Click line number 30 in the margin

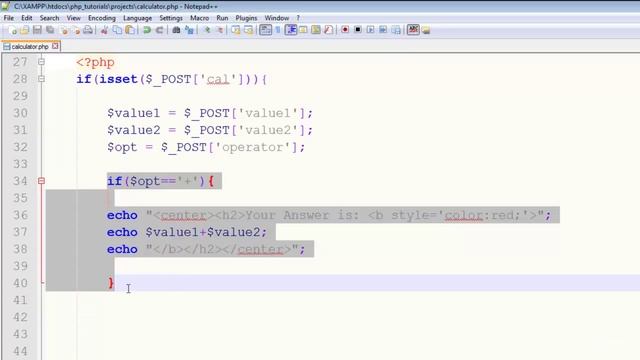point(20,113)
